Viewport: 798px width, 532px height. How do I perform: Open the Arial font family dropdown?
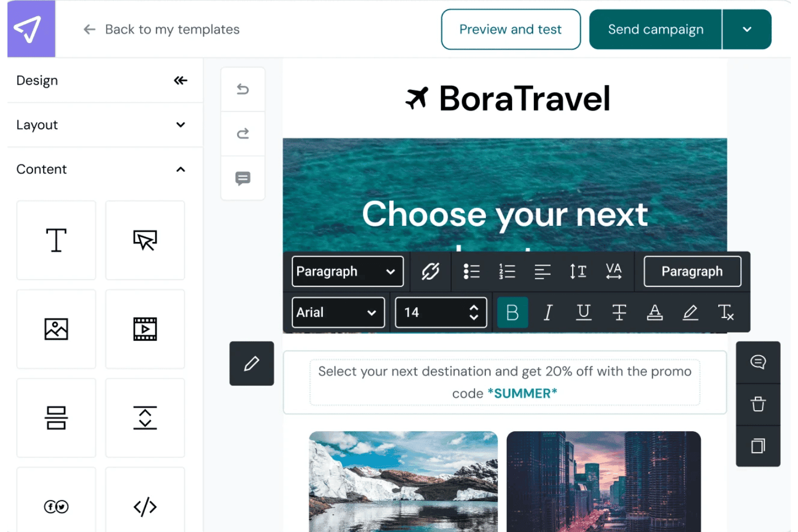(x=338, y=313)
